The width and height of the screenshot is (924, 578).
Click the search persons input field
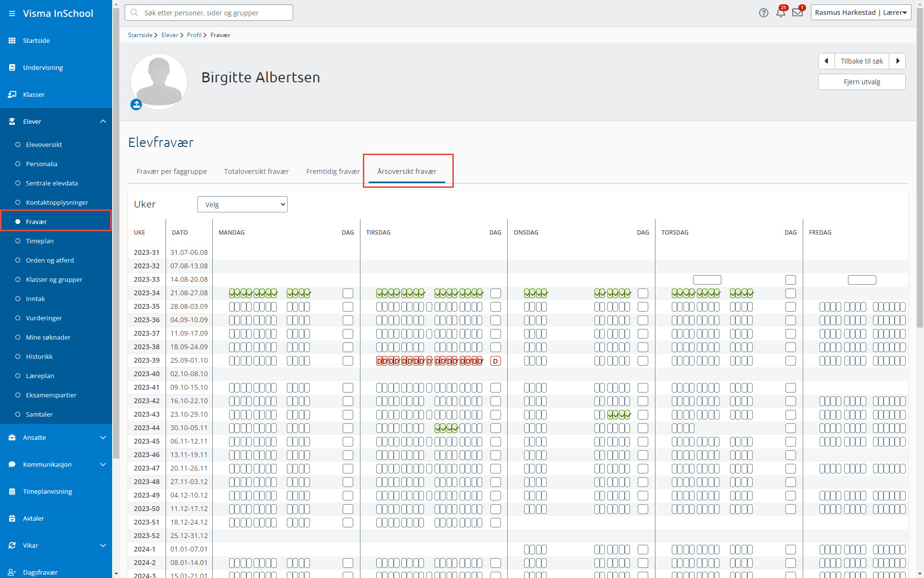tap(209, 13)
